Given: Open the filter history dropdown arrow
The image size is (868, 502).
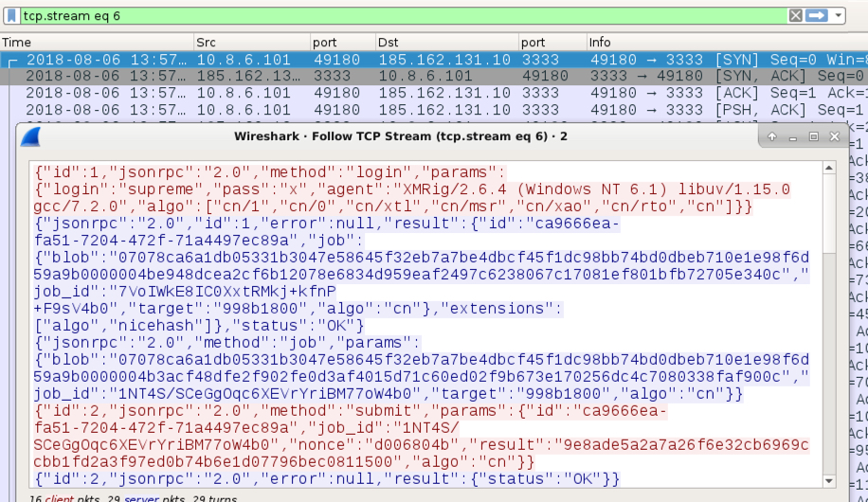Looking at the screenshot, I should point(838,15).
